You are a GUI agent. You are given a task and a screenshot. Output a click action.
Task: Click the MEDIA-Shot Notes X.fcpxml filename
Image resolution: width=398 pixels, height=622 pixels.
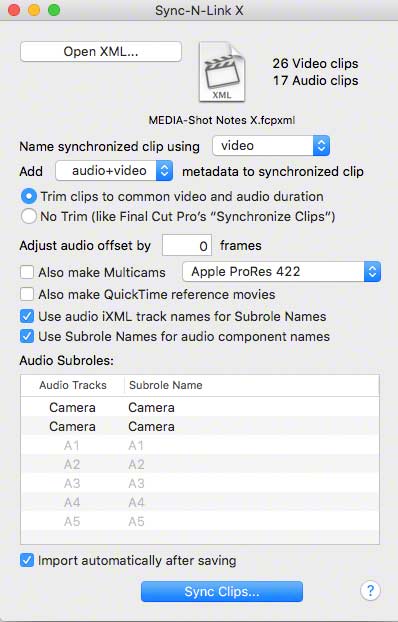222,120
